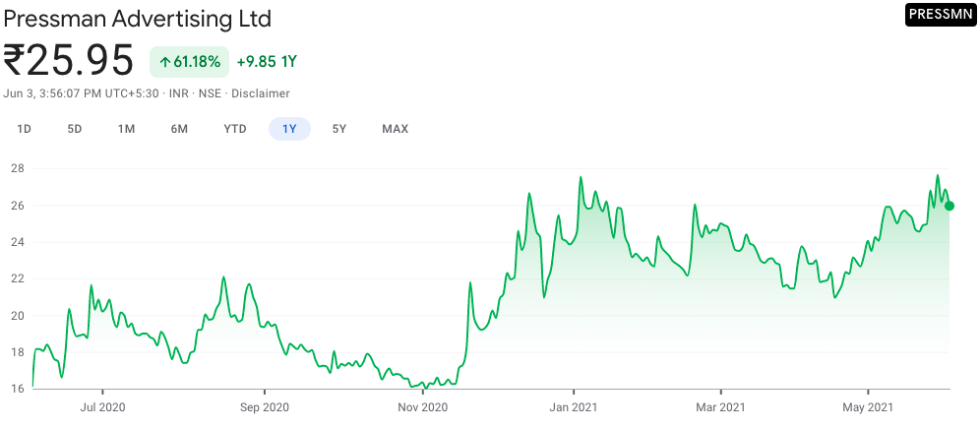Click the 18 y-axis value

point(17,352)
